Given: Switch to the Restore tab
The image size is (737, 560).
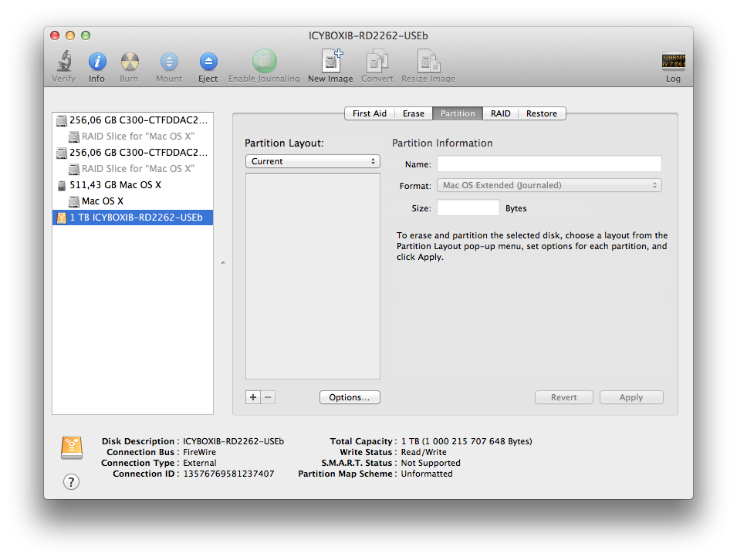Looking at the screenshot, I should coord(542,113).
